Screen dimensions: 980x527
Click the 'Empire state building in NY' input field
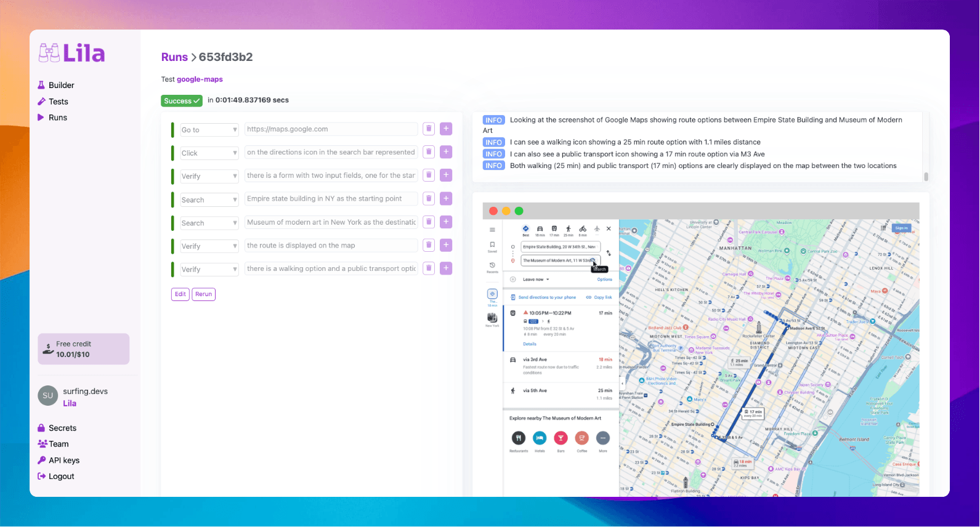coord(331,198)
